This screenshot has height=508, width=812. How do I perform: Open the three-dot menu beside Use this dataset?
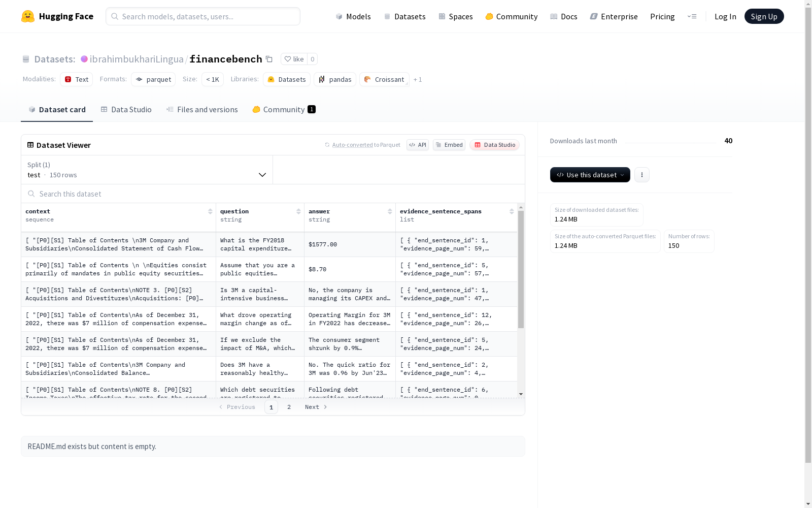tap(641, 175)
